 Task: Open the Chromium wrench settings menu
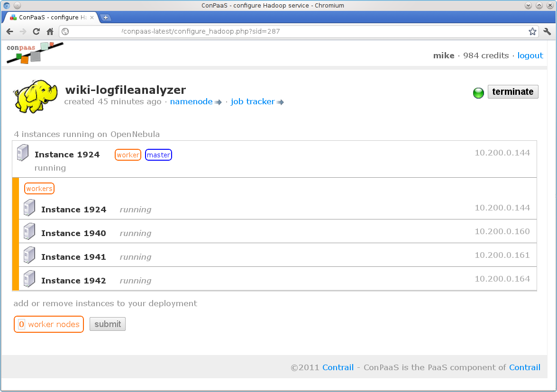[x=547, y=32]
